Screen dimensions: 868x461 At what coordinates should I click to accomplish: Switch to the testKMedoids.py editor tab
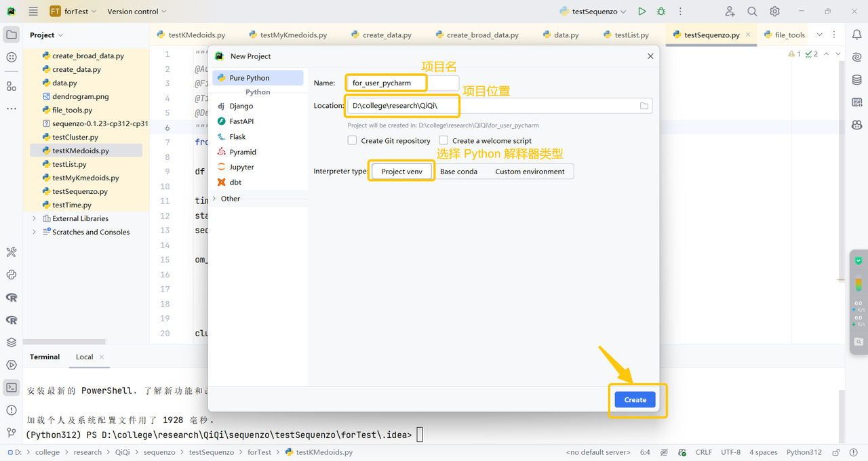(x=191, y=35)
